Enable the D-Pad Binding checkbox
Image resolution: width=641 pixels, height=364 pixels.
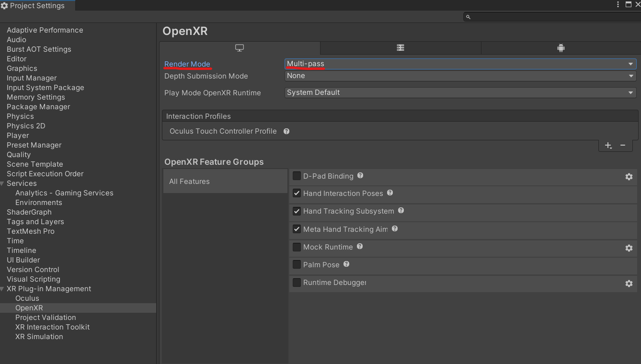pyautogui.click(x=297, y=176)
